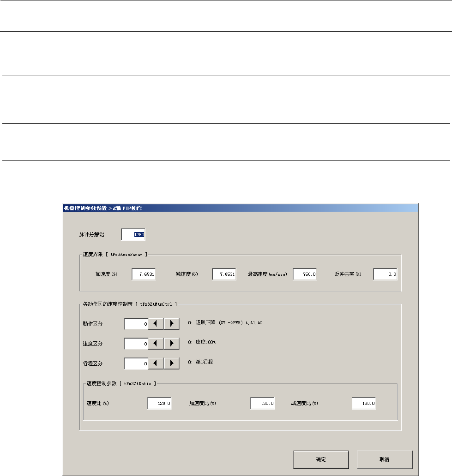
Task: Click the 减速度比(%) input field
Action: 364,404
